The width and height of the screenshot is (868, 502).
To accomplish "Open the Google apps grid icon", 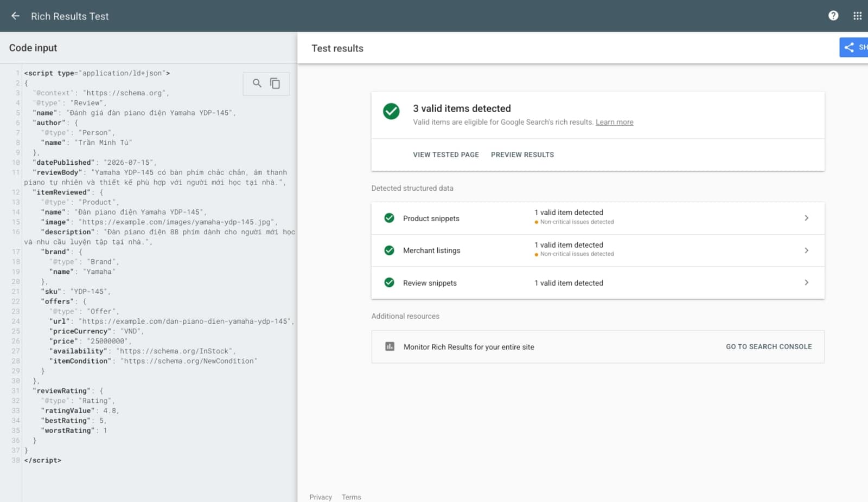I will click(857, 16).
